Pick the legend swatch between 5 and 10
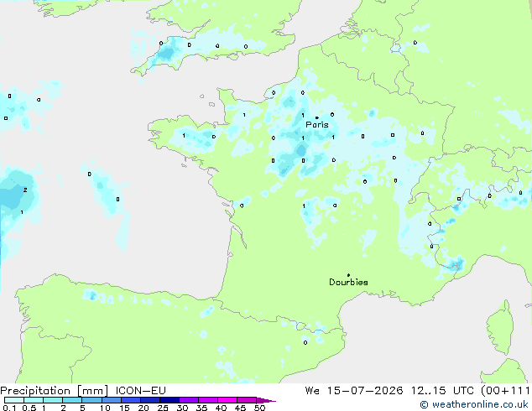532x411 pixels. pyautogui.click(x=91, y=400)
